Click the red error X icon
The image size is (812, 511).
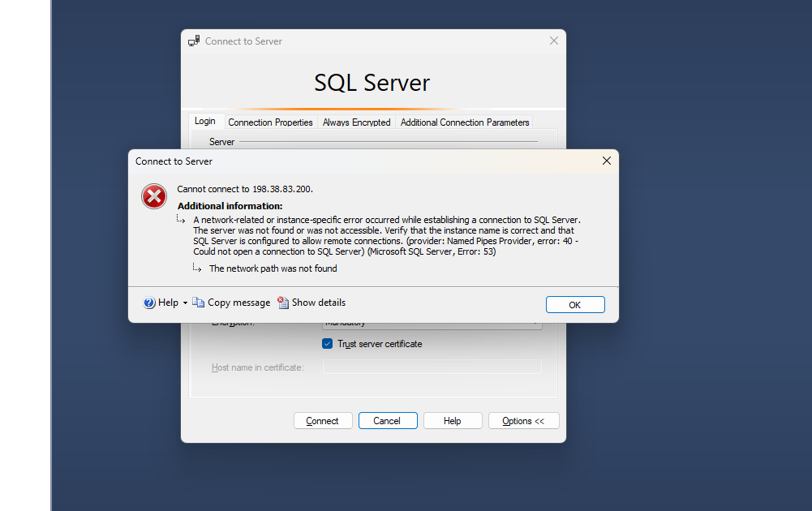(x=154, y=196)
